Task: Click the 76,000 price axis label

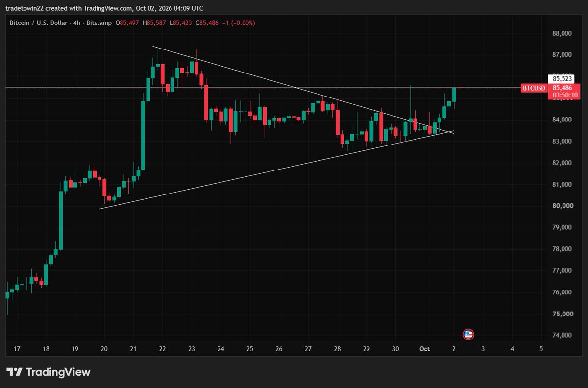Action: pos(562,292)
